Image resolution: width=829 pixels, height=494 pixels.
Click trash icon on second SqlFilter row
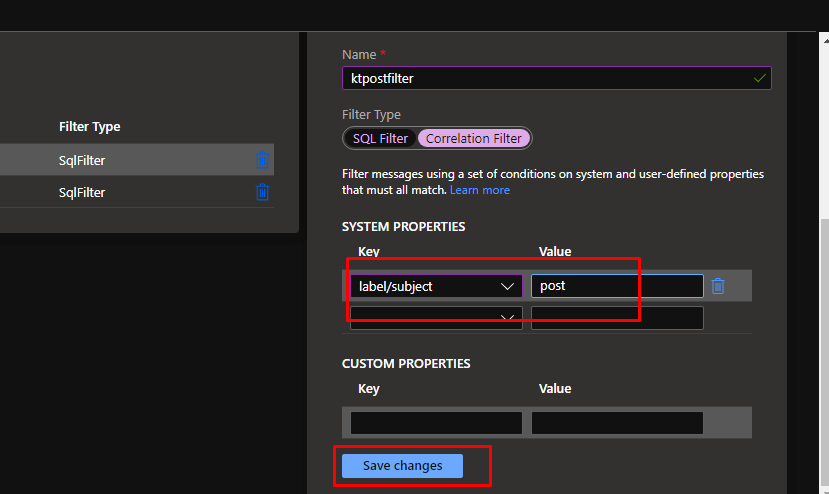click(x=262, y=192)
